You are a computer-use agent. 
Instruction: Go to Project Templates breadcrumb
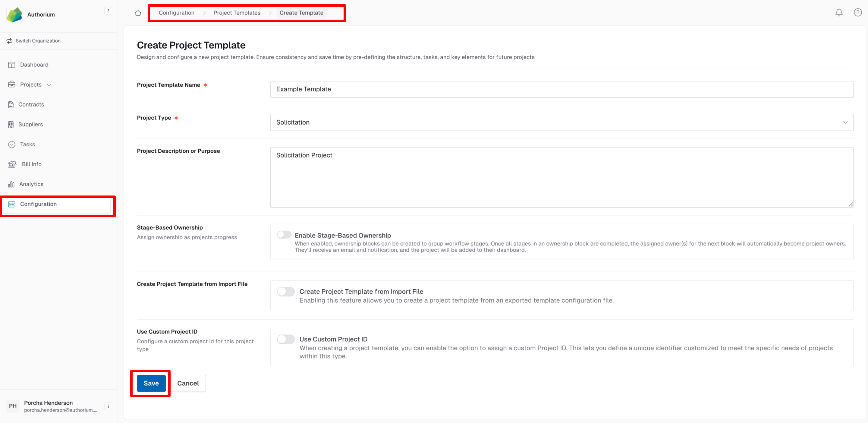(x=237, y=13)
